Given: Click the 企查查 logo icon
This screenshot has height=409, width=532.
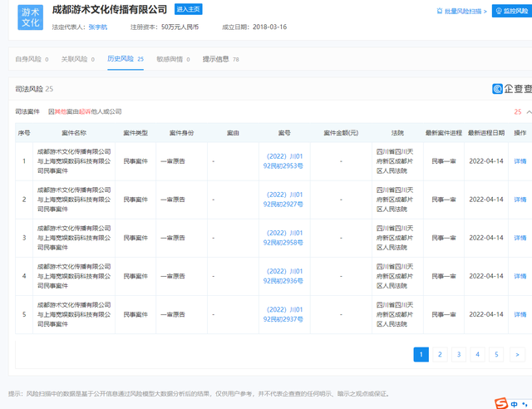Looking at the screenshot, I should tap(498, 89).
